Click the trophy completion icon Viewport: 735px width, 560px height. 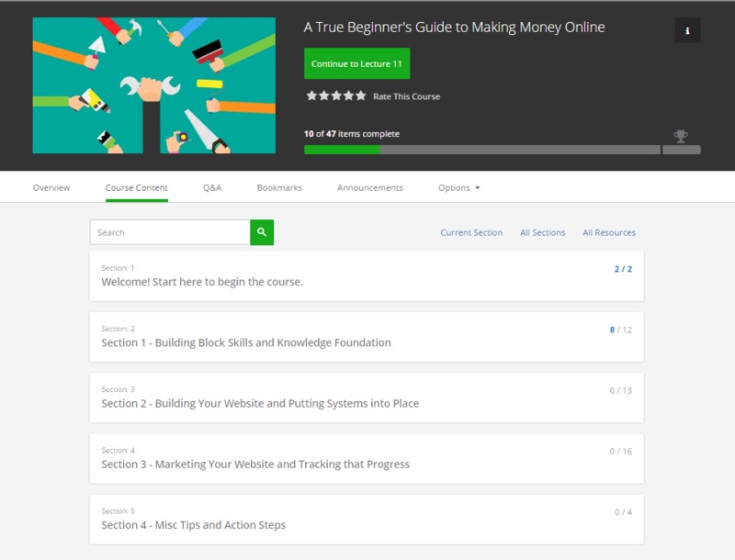680,136
